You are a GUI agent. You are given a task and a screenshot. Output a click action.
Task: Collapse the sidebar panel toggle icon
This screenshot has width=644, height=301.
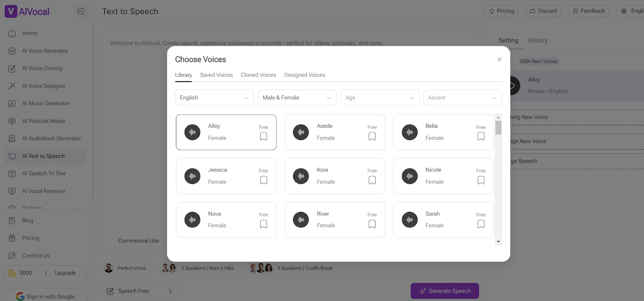click(x=81, y=11)
